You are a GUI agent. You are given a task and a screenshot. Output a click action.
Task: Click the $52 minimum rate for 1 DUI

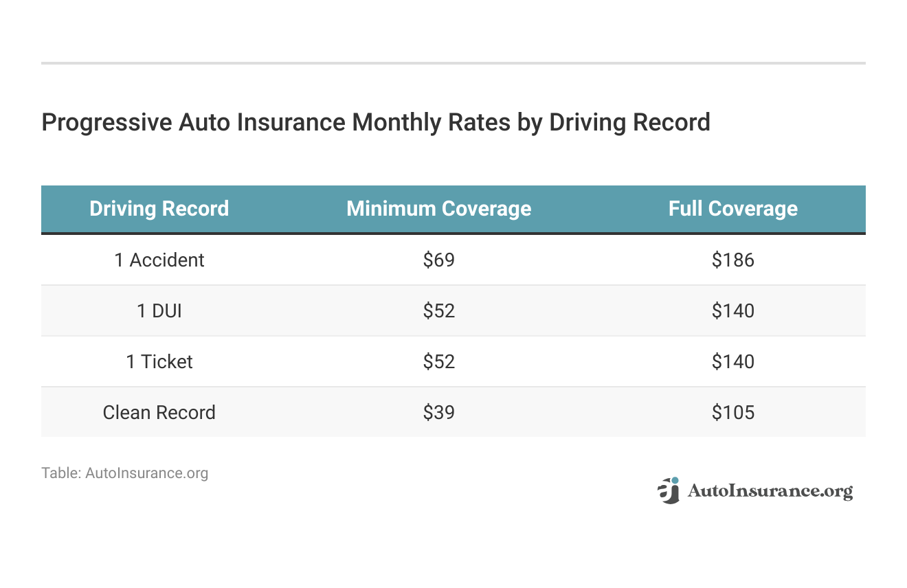(x=439, y=311)
